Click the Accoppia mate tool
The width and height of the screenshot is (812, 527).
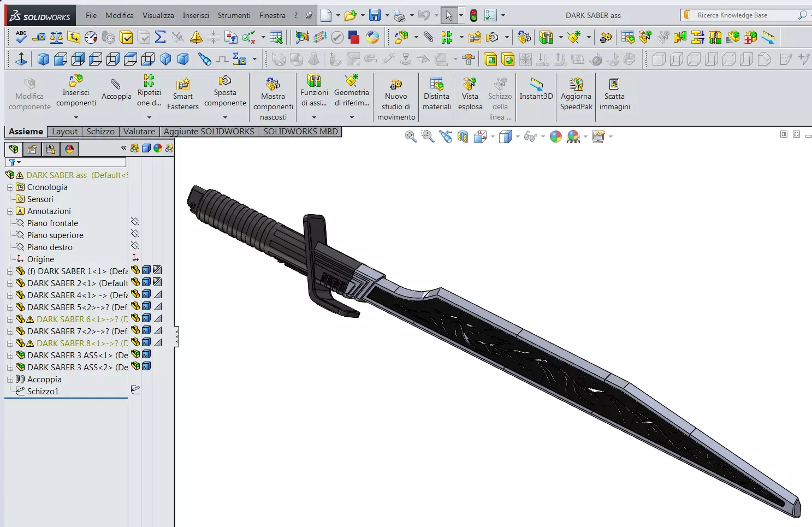[x=116, y=90]
